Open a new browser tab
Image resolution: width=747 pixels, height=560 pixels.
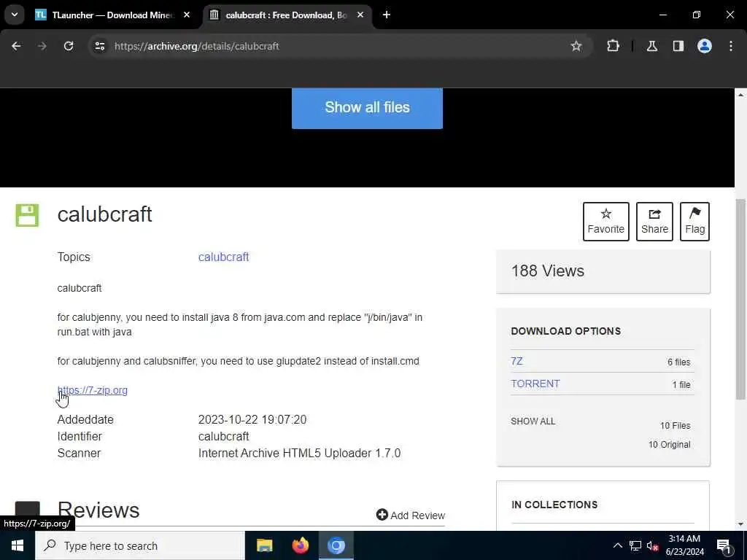click(387, 15)
